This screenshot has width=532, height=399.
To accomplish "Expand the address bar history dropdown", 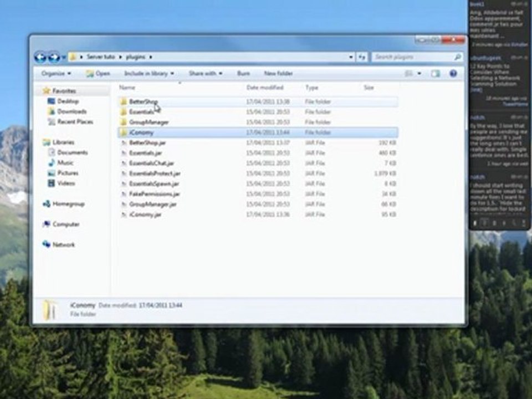I will pyautogui.click(x=351, y=57).
